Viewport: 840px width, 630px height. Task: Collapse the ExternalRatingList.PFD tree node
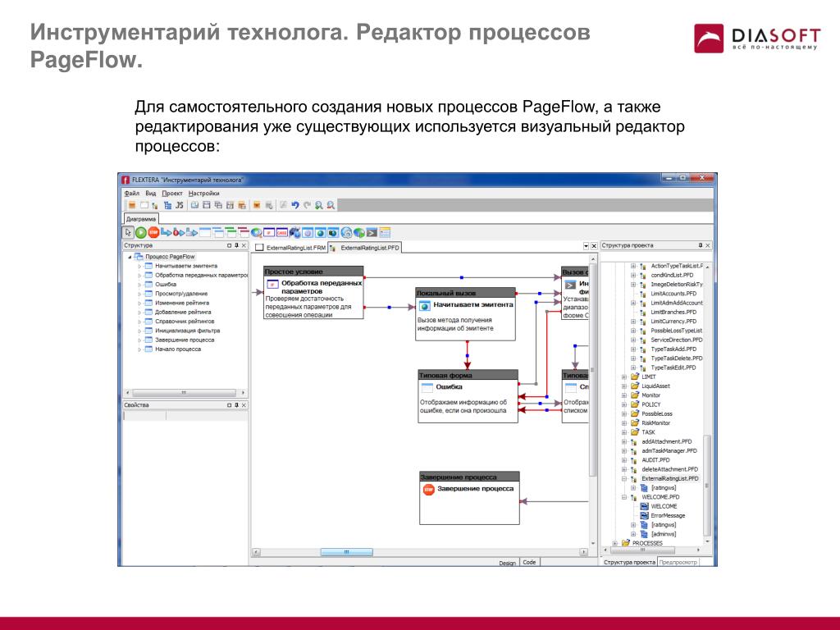pyautogui.click(x=624, y=478)
